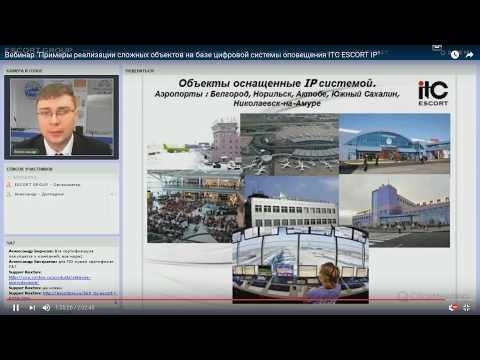Click the ITC ESCORT logo on slide
This screenshot has height=360, width=480.
[x=433, y=93]
